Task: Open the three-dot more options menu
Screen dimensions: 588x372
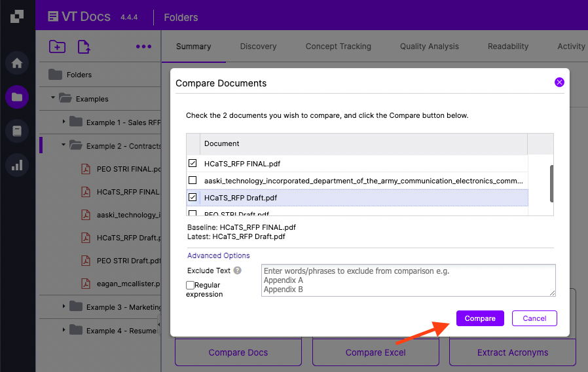Action: click(143, 46)
